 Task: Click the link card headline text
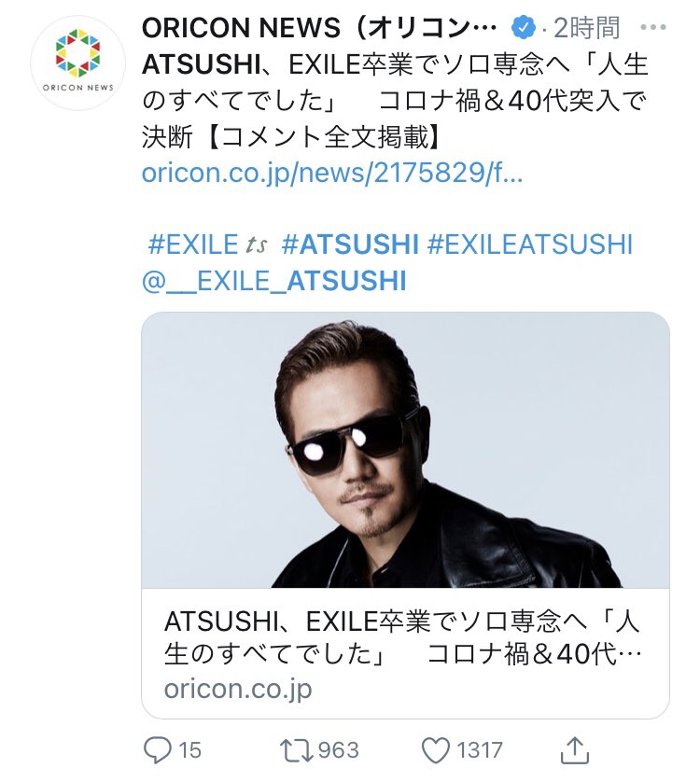coord(402,637)
